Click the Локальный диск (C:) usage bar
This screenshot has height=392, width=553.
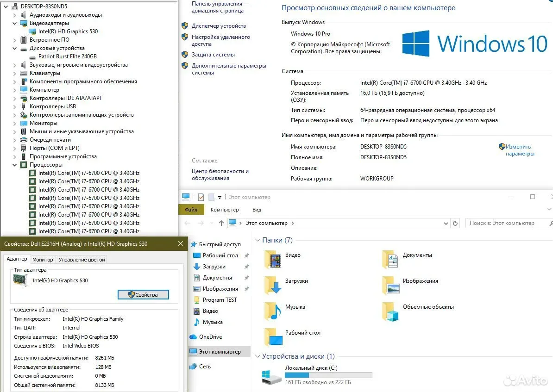[328, 375]
